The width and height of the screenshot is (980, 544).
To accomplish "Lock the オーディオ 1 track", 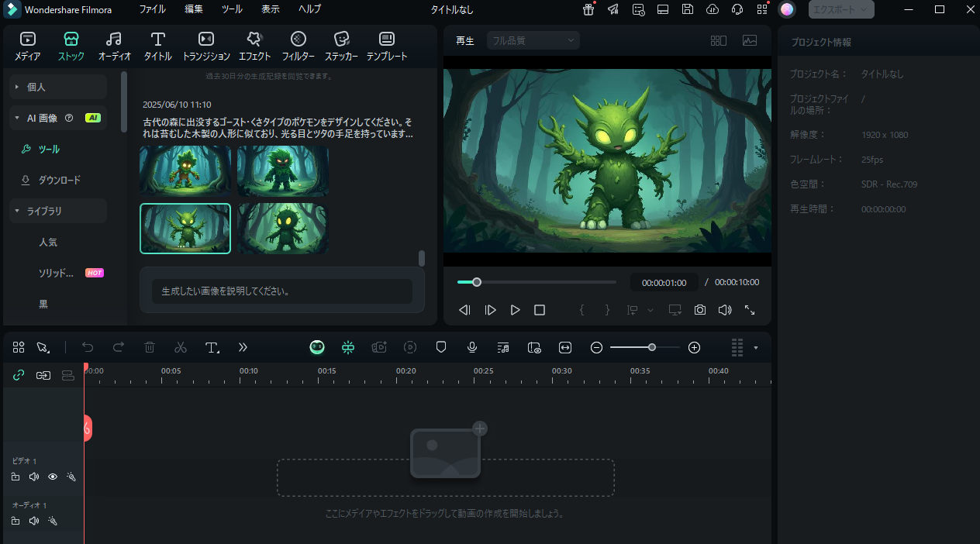I will click(16, 521).
